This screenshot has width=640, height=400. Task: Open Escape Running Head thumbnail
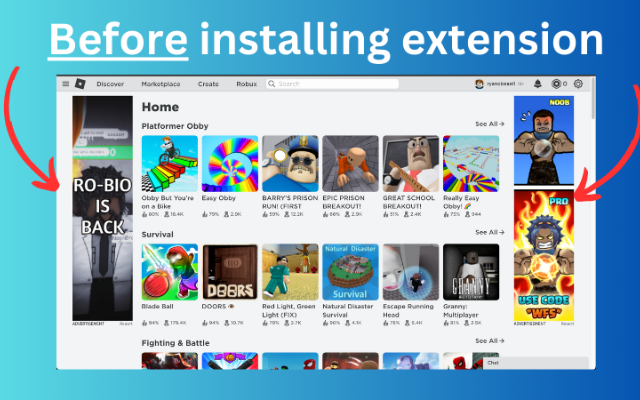coord(411,272)
